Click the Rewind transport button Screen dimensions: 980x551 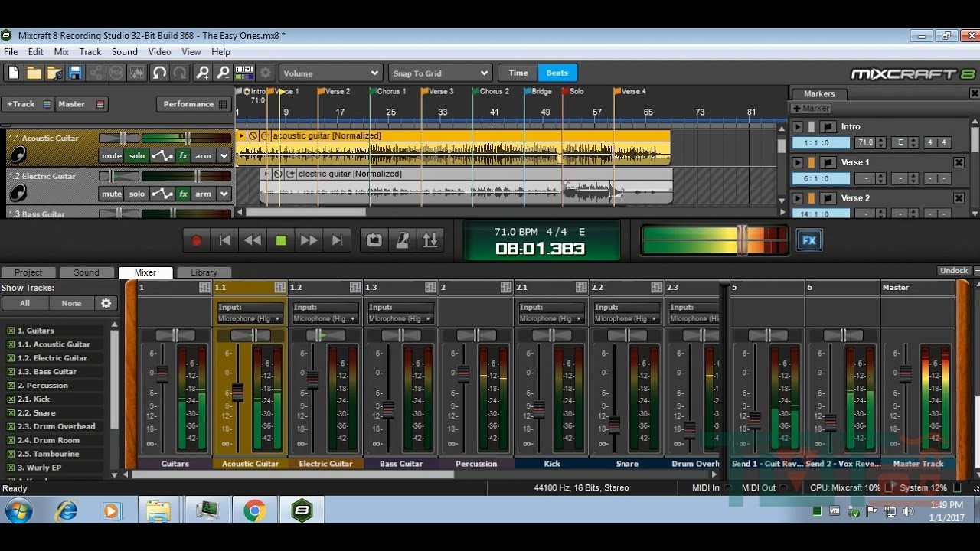[253, 240]
